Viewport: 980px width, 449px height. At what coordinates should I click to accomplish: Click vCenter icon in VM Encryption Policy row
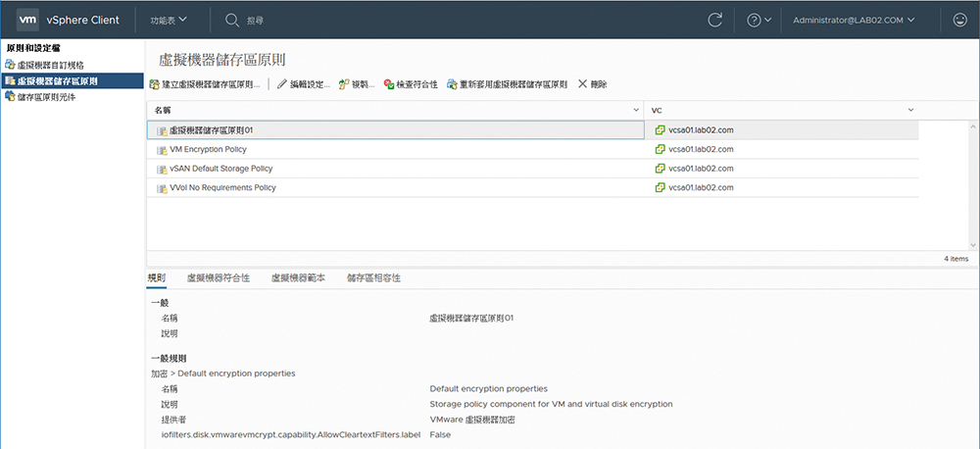click(660, 149)
